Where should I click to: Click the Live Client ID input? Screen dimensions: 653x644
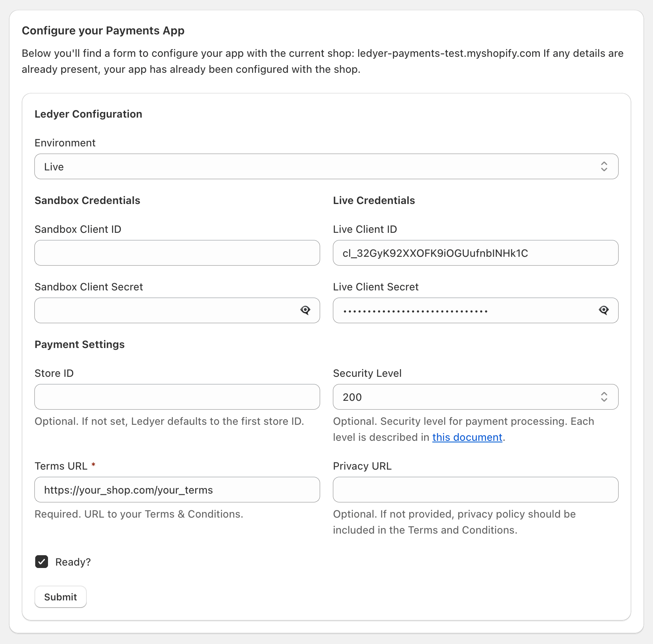[475, 253]
